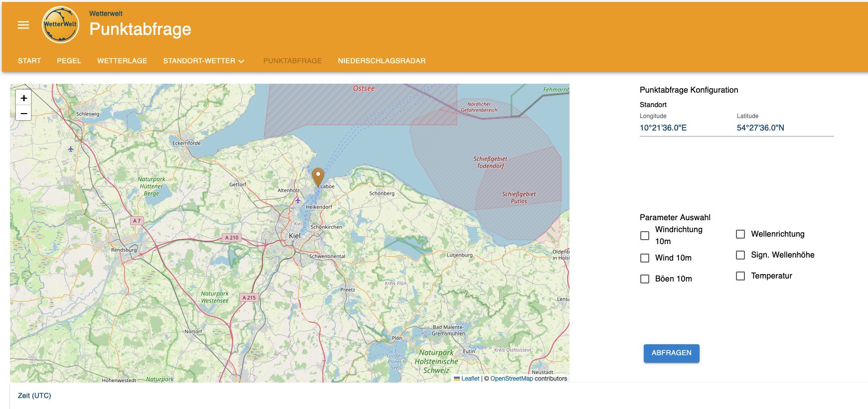Screen dimensions: 868x409
Task: Zoom out on the map
Action: [23, 113]
